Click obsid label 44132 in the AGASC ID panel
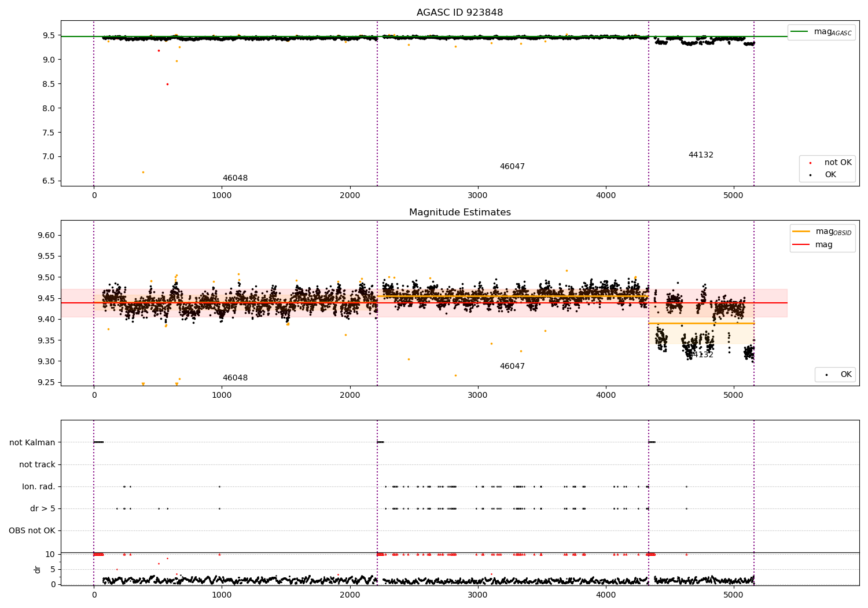The height and width of the screenshot is (608, 868). click(x=701, y=155)
